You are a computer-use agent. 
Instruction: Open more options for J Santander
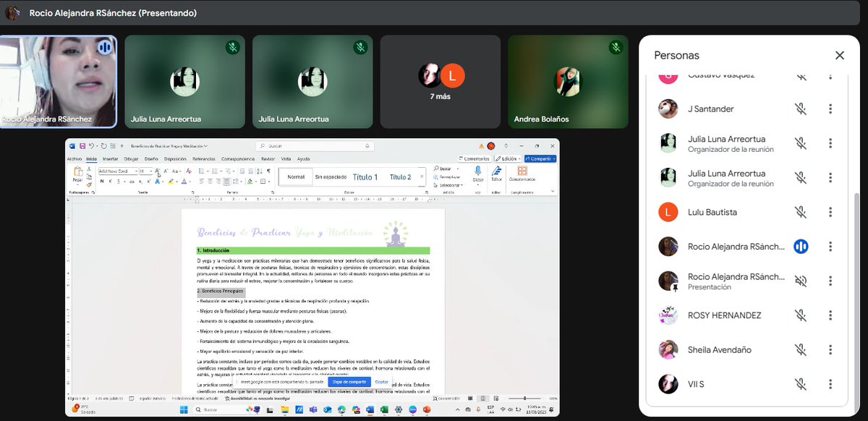[x=830, y=109]
